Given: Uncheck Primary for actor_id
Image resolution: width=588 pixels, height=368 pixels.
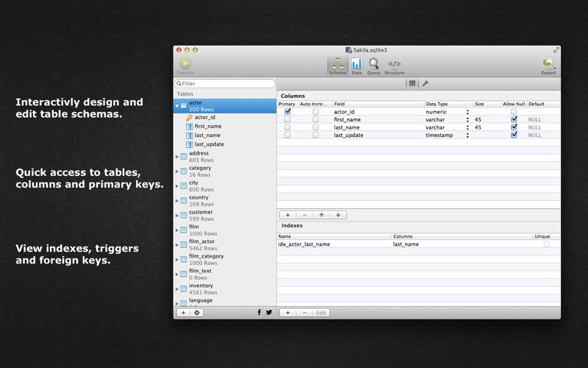Looking at the screenshot, I should (x=287, y=112).
